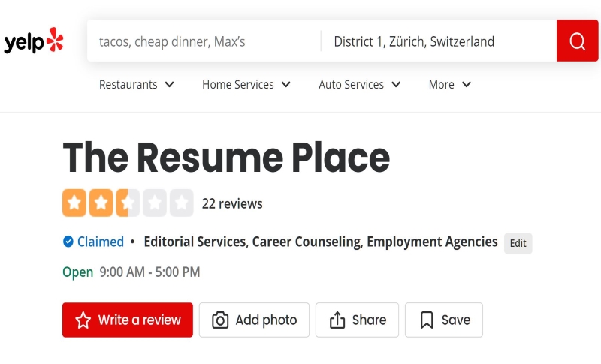601x364 pixels.
Task: Click the Career Counseling category link
Action: (x=307, y=242)
